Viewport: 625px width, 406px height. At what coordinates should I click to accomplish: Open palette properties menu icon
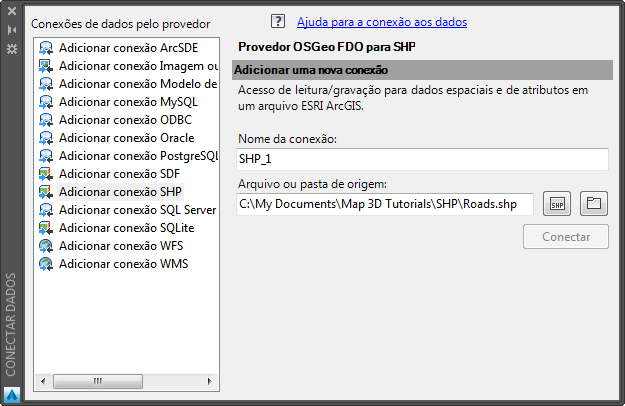tap(12, 49)
